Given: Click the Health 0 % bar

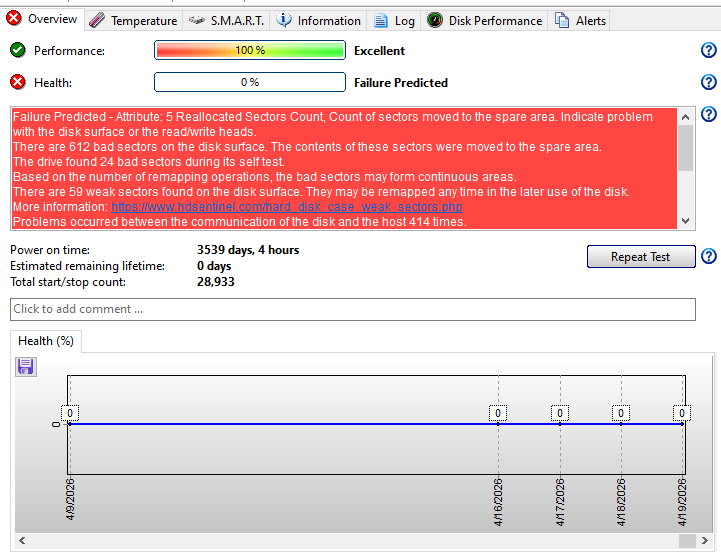Looking at the screenshot, I should tap(250, 82).
